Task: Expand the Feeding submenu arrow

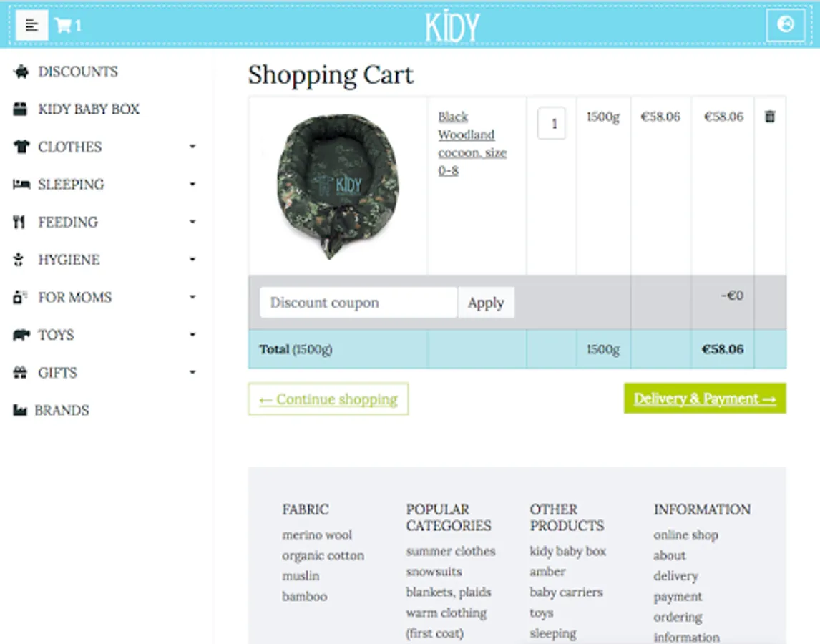Action: pyautogui.click(x=192, y=222)
